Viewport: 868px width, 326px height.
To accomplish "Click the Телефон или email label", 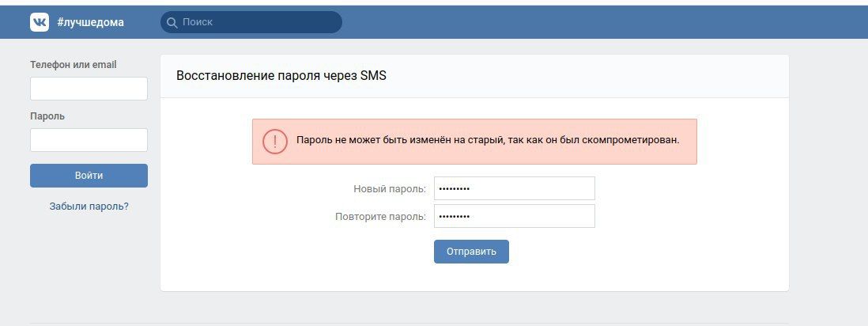I will (73, 65).
